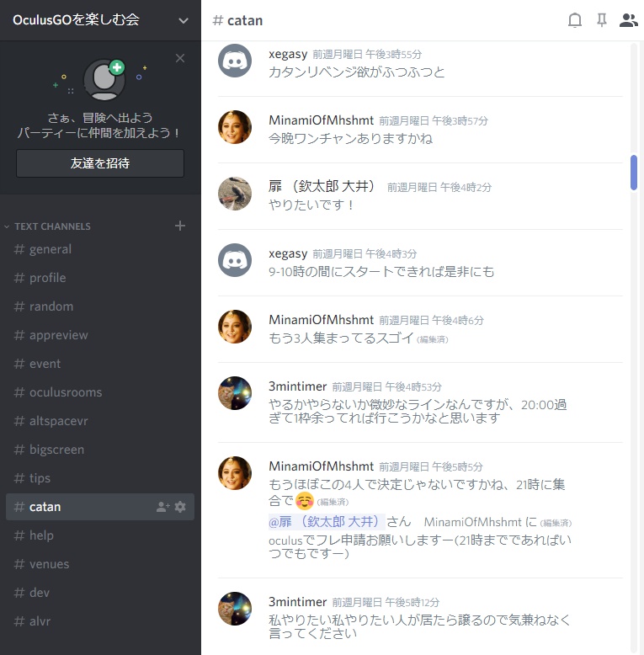
Task: Click MinamiOfMhshmt avatar on 5時5分 message
Action: tap(235, 473)
